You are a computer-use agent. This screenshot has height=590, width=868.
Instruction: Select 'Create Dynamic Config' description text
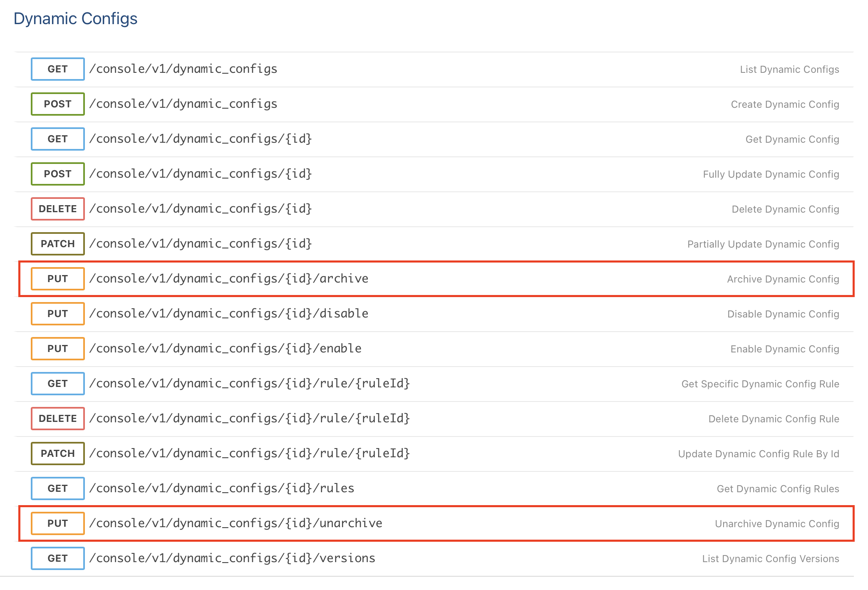click(x=785, y=104)
